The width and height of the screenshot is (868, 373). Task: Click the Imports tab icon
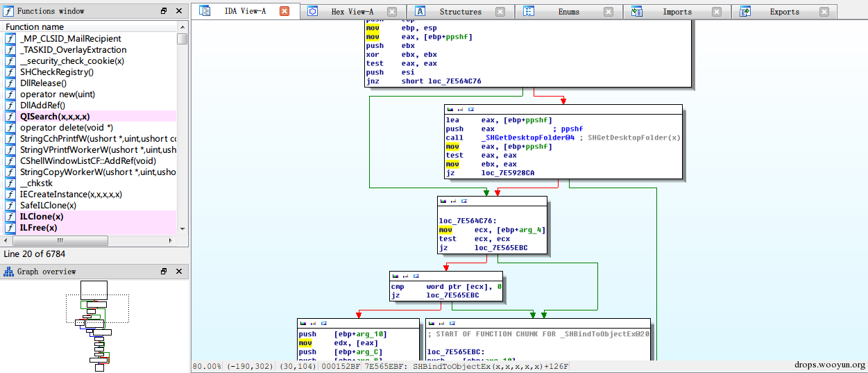637,11
